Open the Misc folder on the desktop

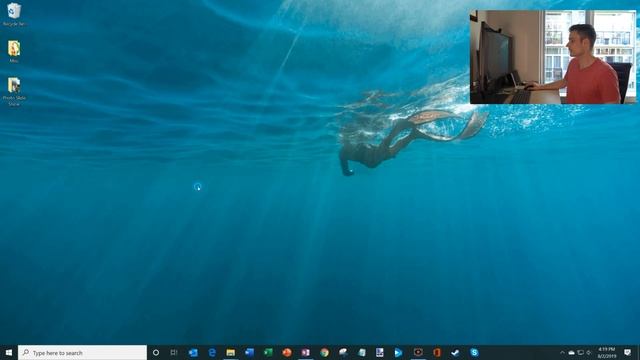(x=14, y=51)
